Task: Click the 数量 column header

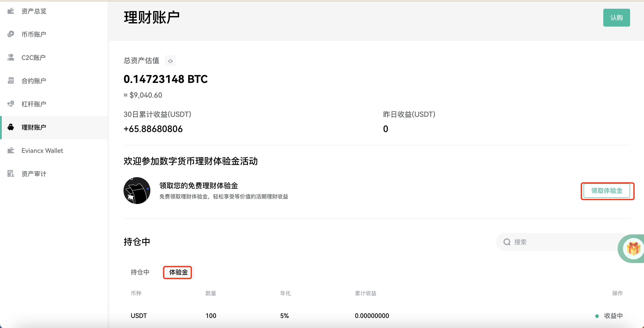Action: pos(211,293)
